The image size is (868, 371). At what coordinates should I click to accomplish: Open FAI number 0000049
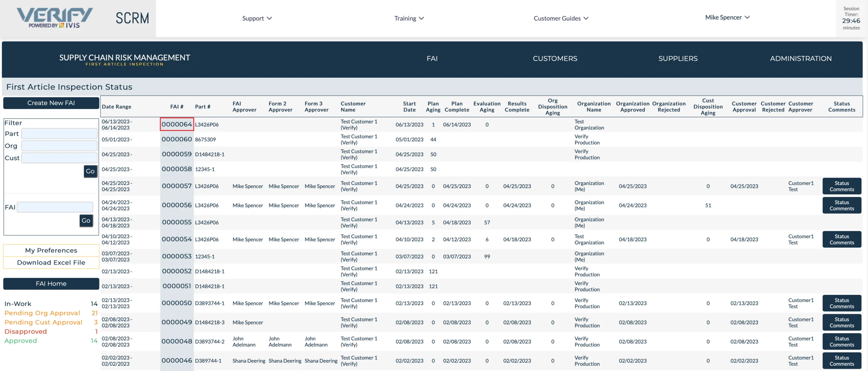(177, 322)
